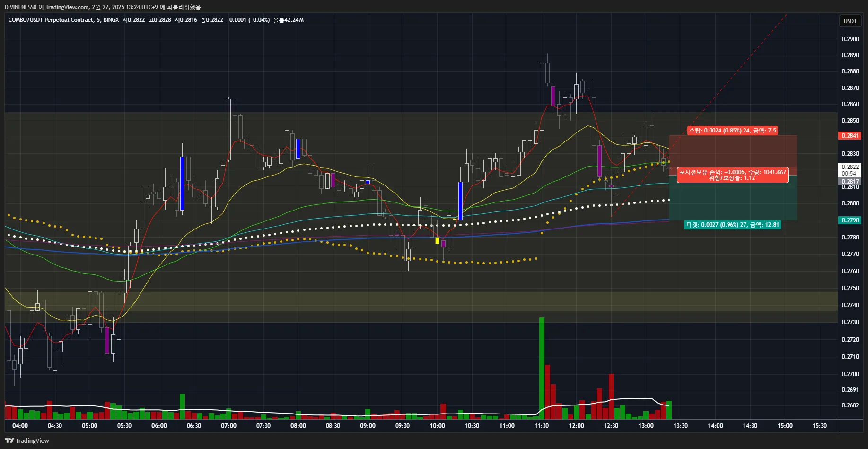Click the 0.2750 price axis label

point(850,288)
